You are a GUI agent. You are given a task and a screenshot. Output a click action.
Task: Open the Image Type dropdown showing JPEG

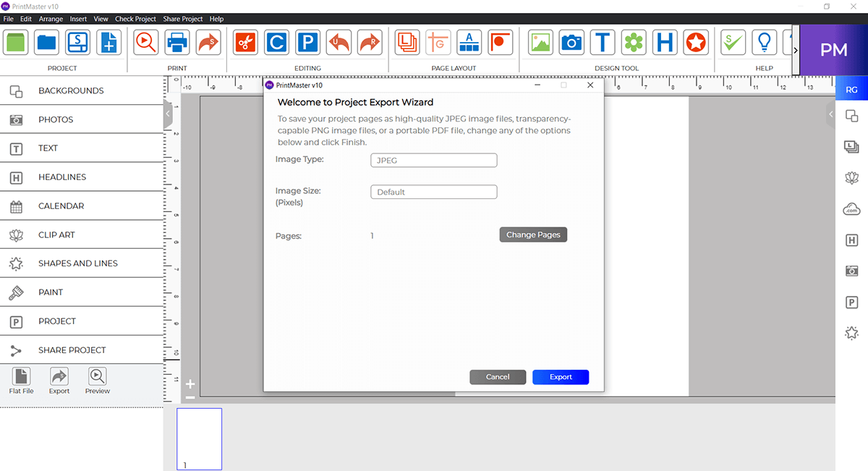(x=433, y=160)
